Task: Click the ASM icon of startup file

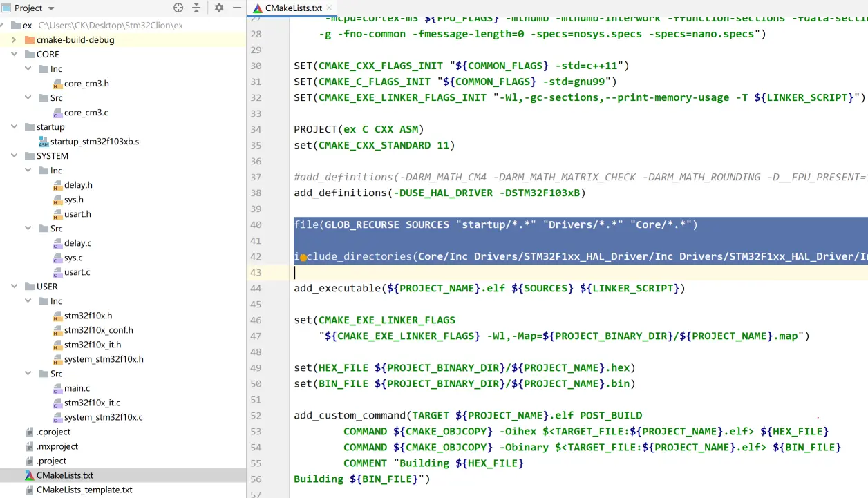Action: click(x=44, y=142)
